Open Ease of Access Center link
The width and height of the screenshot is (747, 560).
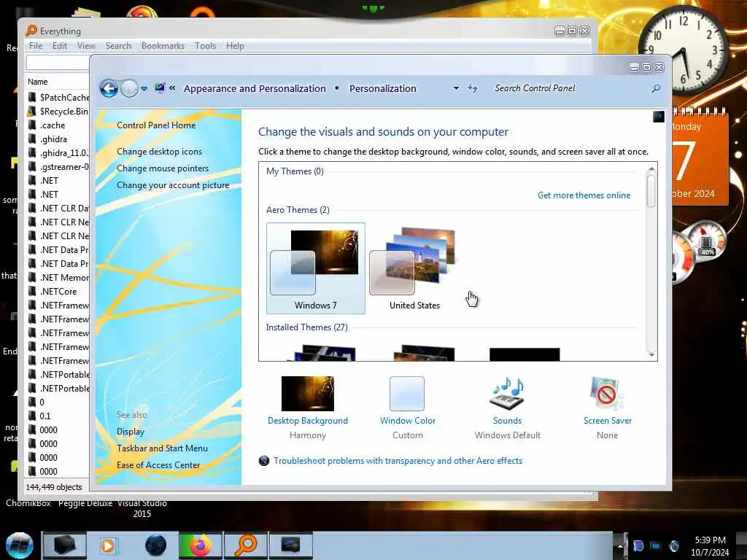point(158,464)
